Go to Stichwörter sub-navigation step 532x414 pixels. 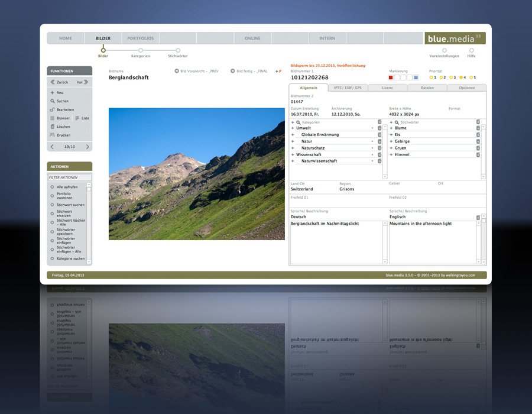(178, 53)
